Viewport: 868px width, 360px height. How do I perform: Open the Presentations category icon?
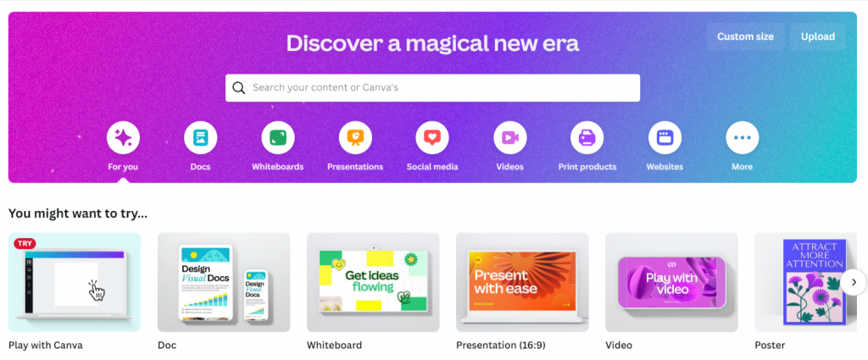355,138
